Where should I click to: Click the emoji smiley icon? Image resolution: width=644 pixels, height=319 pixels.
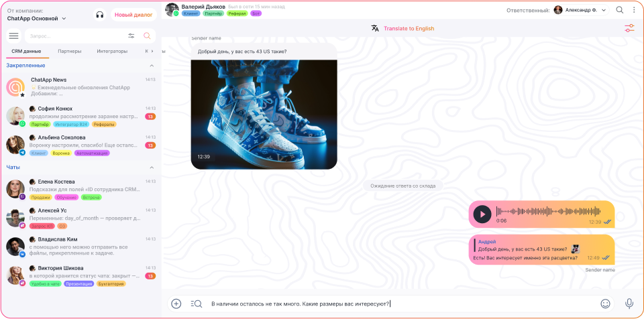(x=605, y=304)
